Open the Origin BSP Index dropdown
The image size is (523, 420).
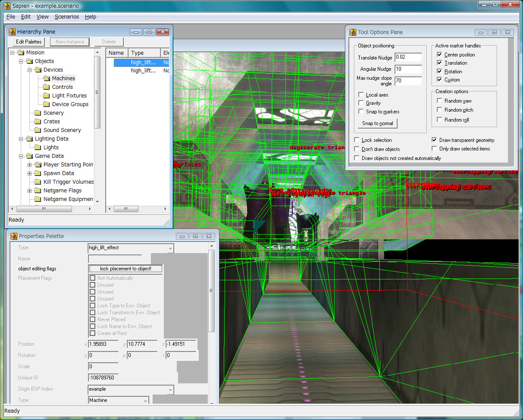[170, 389]
